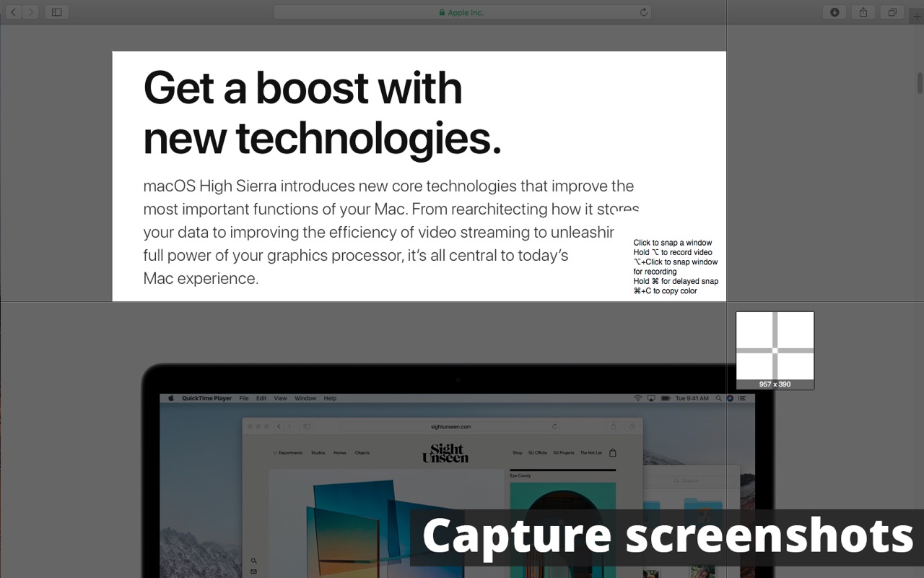Open the Studios link
The width and height of the screenshot is (924, 578).
[318, 453]
